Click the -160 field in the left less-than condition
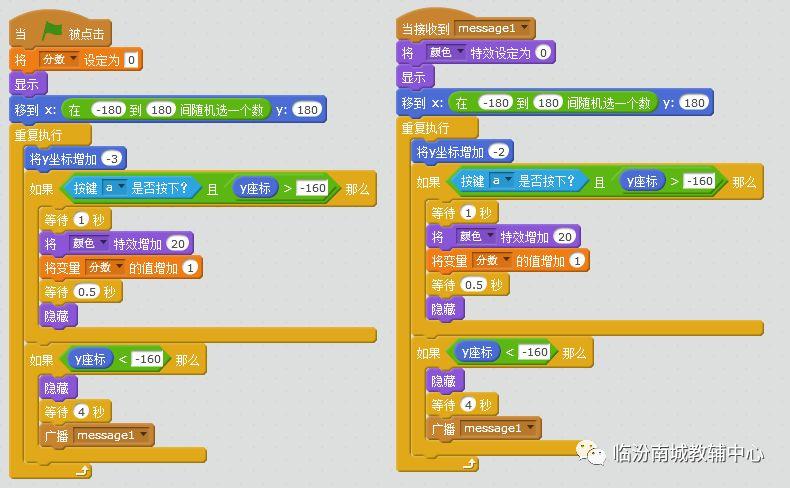The height and width of the screenshot is (488, 790). click(x=147, y=359)
